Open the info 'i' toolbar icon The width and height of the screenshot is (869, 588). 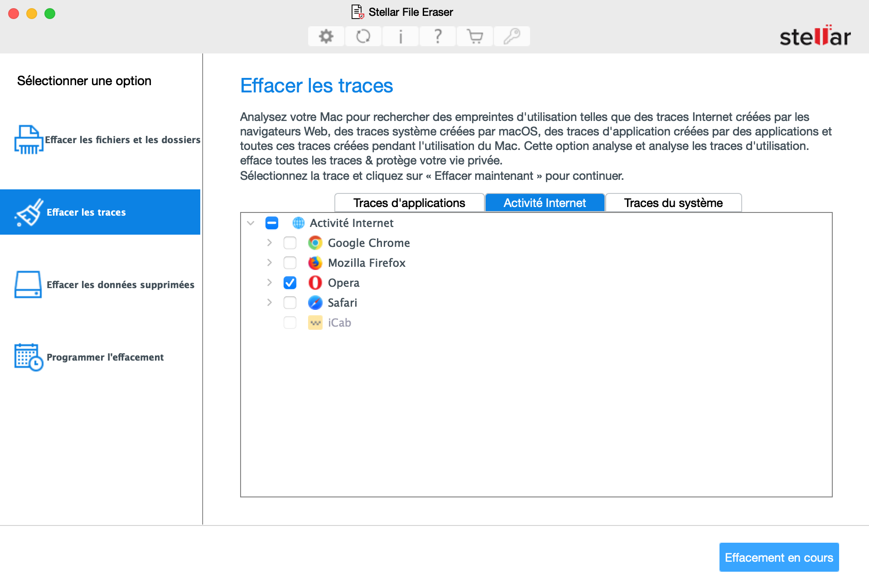pyautogui.click(x=400, y=36)
